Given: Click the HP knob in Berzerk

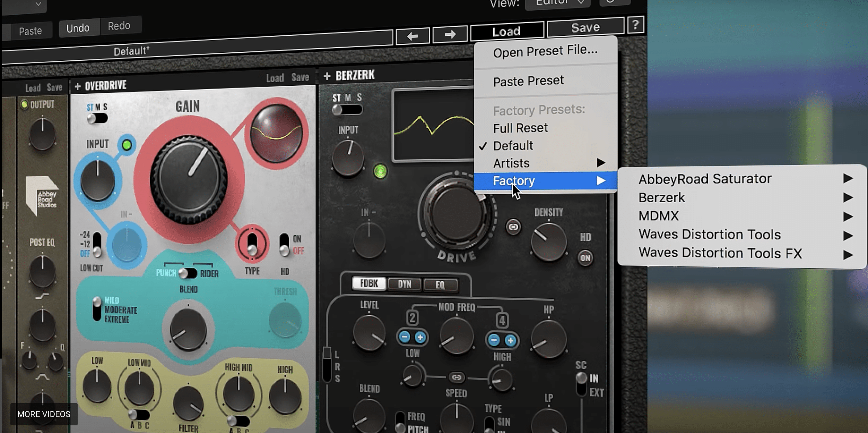Looking at the screenshot, I should tap(549, 339).
